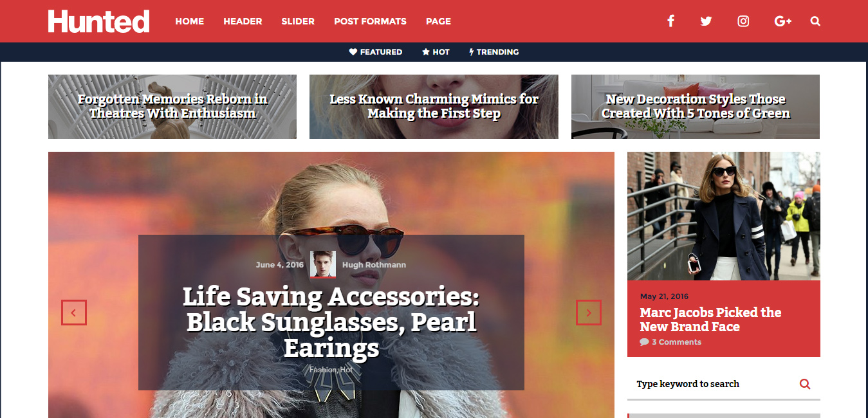Open the Instagram social icon
868x418 pixels.
(743, 21)
